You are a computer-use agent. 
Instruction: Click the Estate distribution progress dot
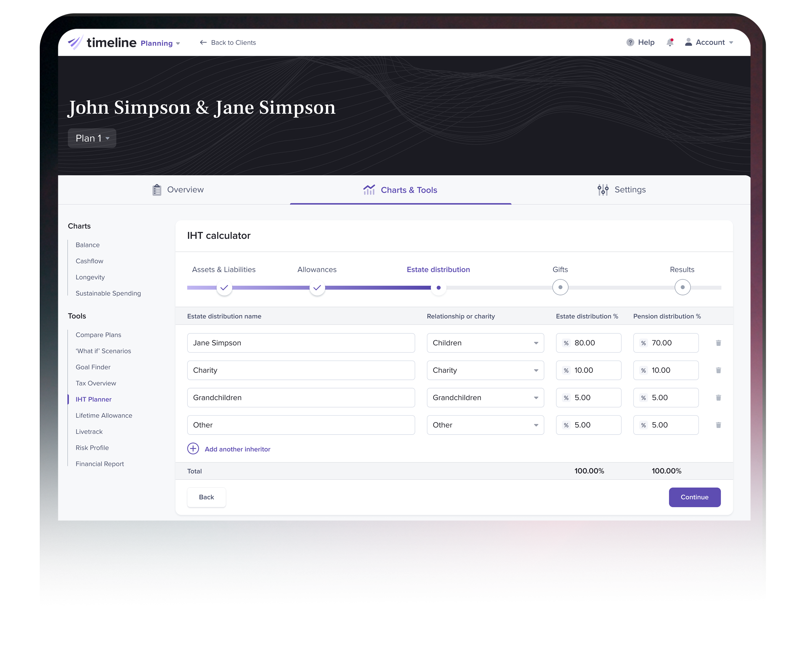(438, 287)
